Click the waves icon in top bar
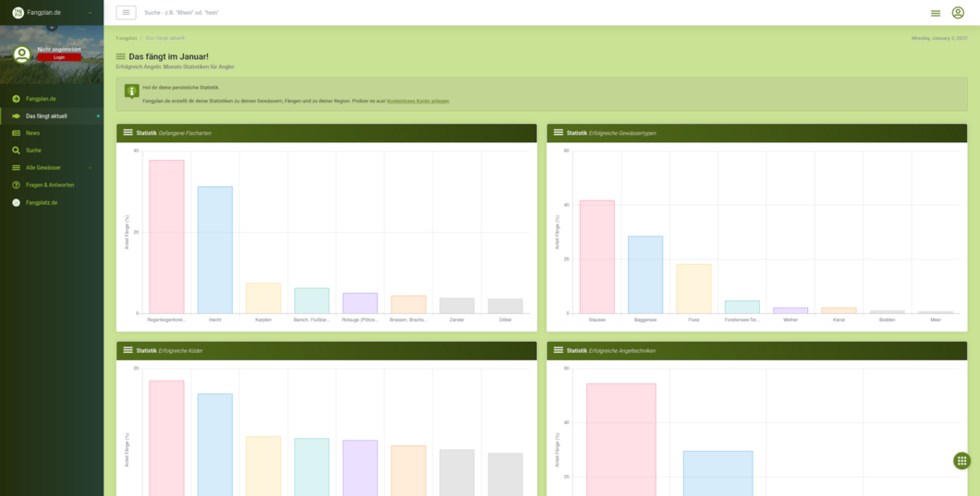Screen dimensions: 980x496 936,13
